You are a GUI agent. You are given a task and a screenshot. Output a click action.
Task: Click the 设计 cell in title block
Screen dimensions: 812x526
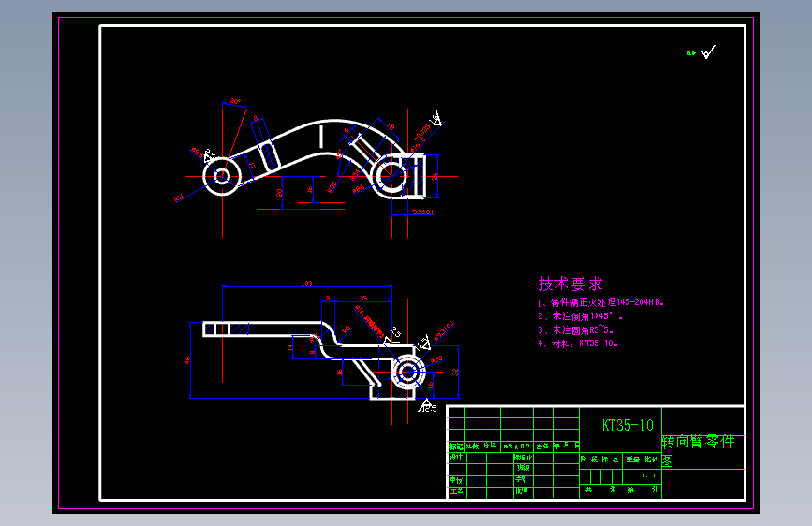pyautogui.click(x=456, y=457)
